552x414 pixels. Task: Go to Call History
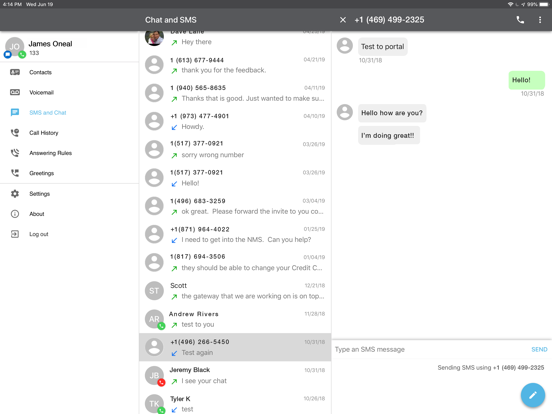pos(69,133)
